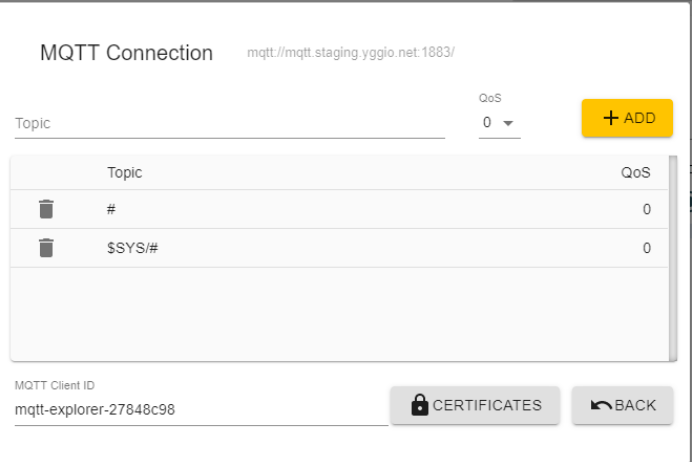Delete the "#" topic subscription
Image resolution: width=692 pixels, height=462 pixels.
coord(46,209)
